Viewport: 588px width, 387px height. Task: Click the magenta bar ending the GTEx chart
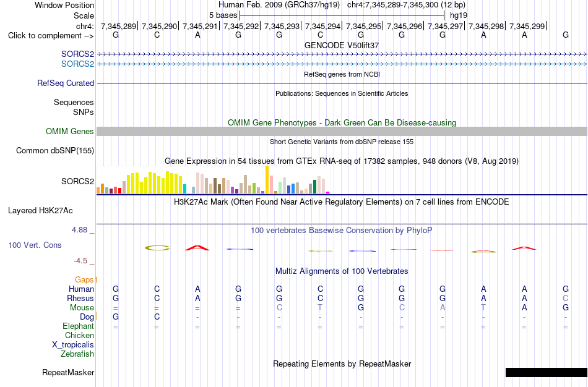(327, 192)
